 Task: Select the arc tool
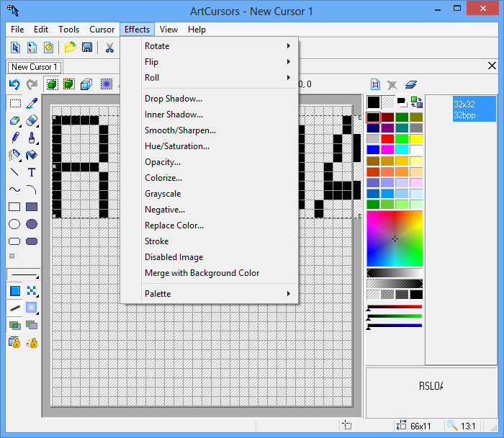tap(32, 189)
